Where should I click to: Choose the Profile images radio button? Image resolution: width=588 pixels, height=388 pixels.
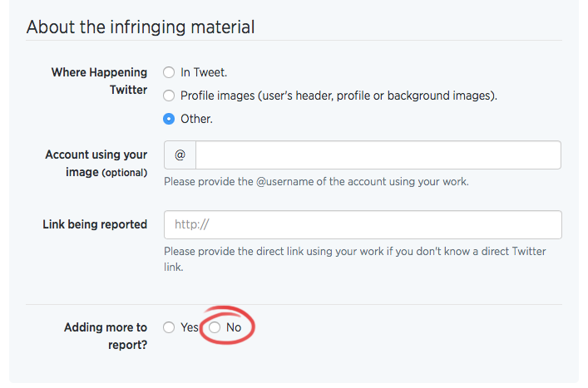(x=169, y=96)
